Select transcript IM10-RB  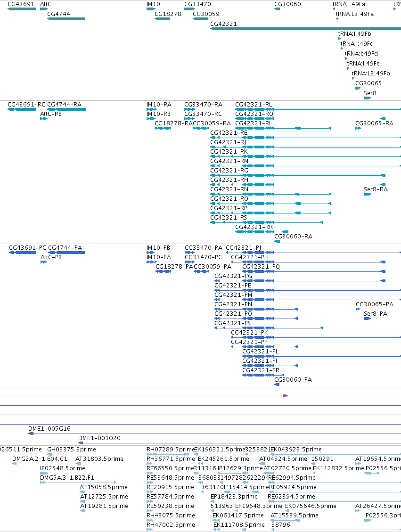pos(151,119)
